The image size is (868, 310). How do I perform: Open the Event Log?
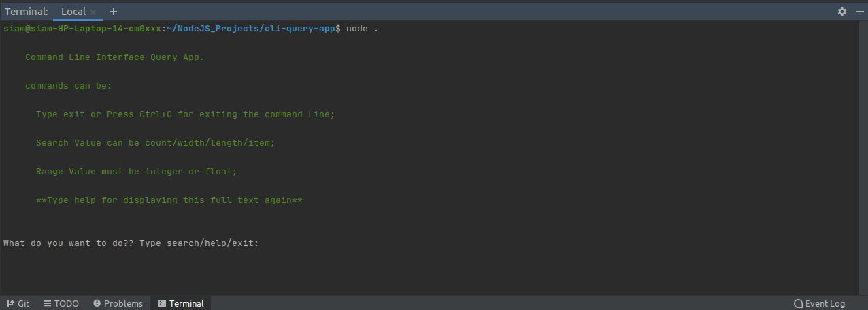820,303
